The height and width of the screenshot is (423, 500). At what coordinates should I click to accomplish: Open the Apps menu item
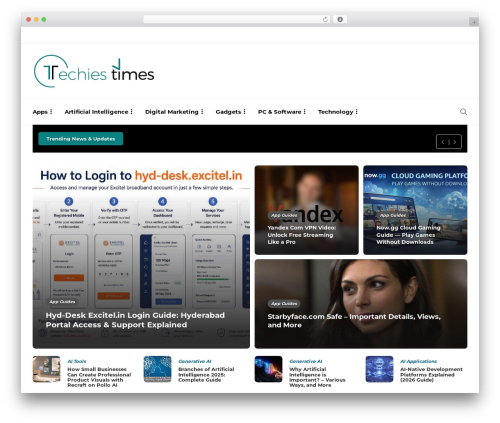coord(40,112)
